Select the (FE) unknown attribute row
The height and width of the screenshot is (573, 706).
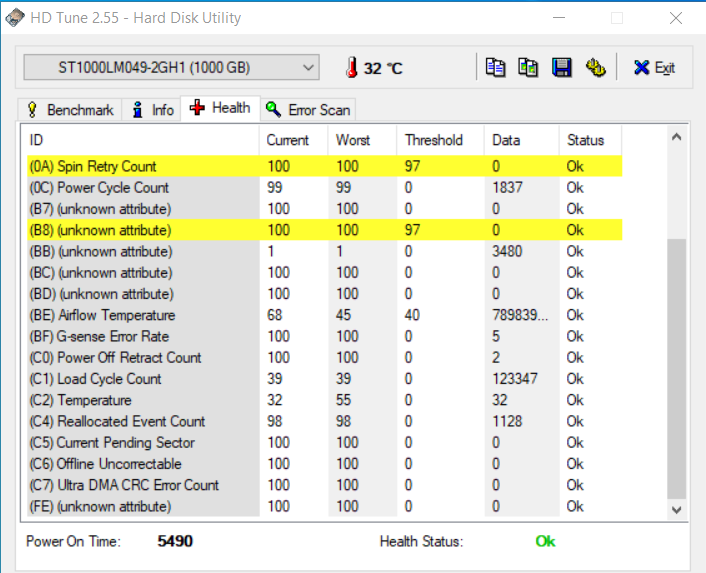coord(325,506)
